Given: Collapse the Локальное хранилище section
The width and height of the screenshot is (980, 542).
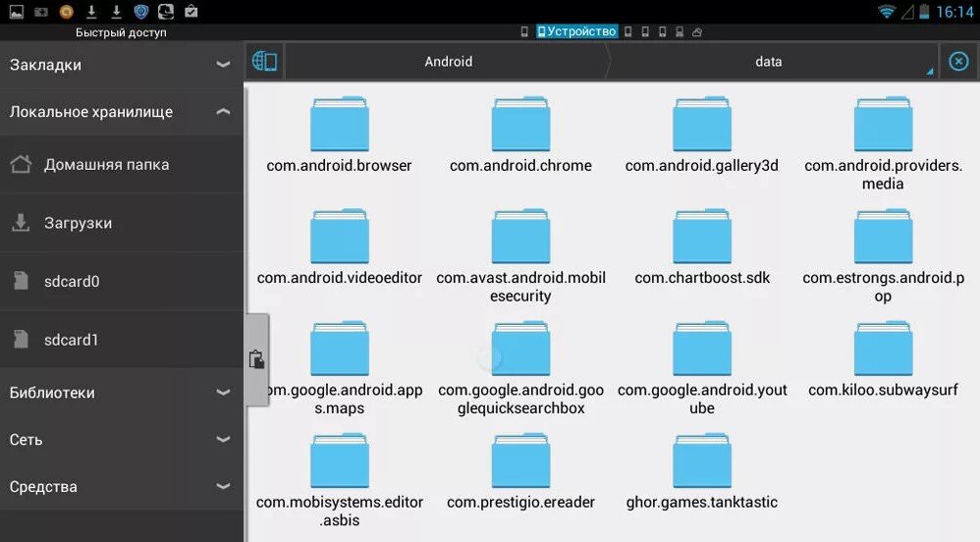Looking at the screenshot, I should pyautogui.click(x=121, y=112).
